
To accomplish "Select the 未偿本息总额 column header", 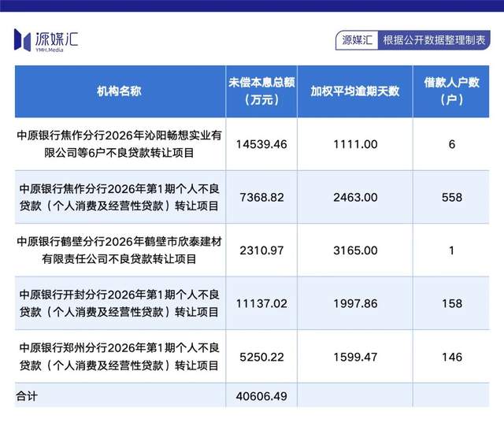I will 261,91.
